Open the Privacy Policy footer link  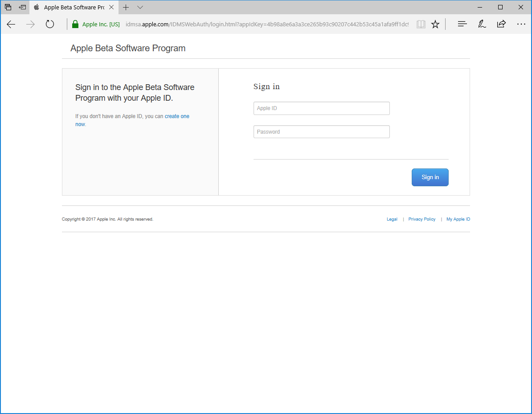(422, 219)
